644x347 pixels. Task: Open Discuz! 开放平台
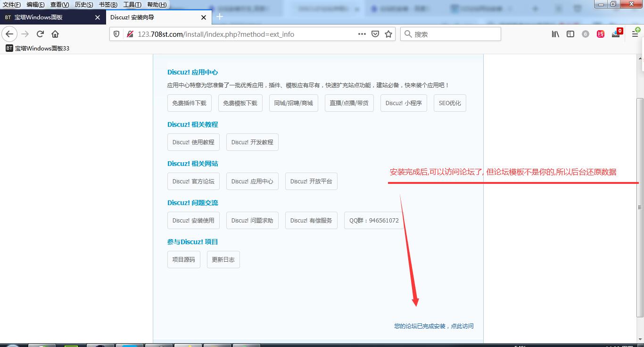[311, 182]
